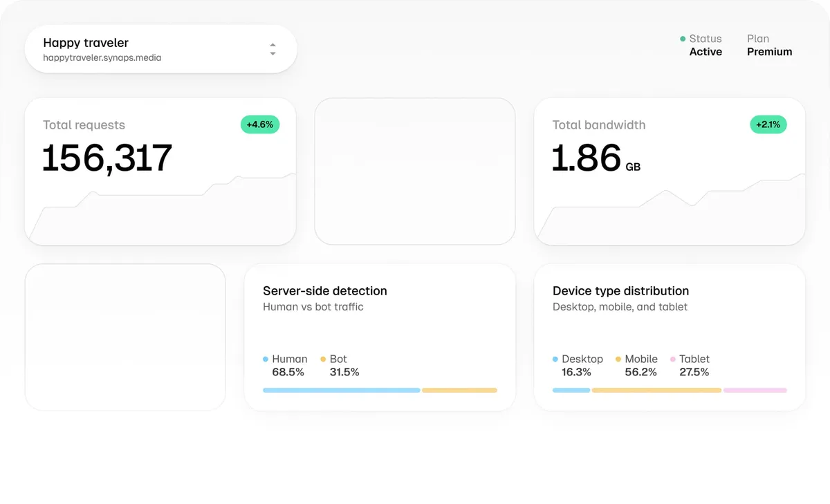Viewport: 830px width, 504px height.
Task: Click the Active status value
Action: [x=705, y=52]
